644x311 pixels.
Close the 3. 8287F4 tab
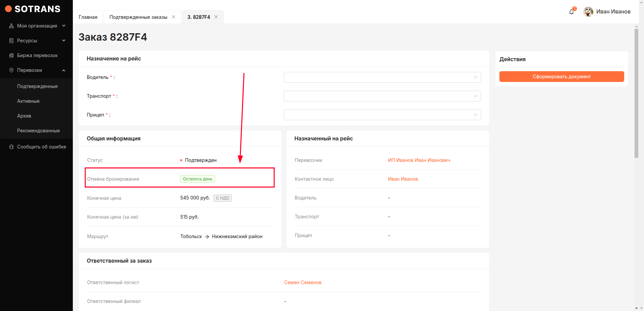click(x=216, y=17)
